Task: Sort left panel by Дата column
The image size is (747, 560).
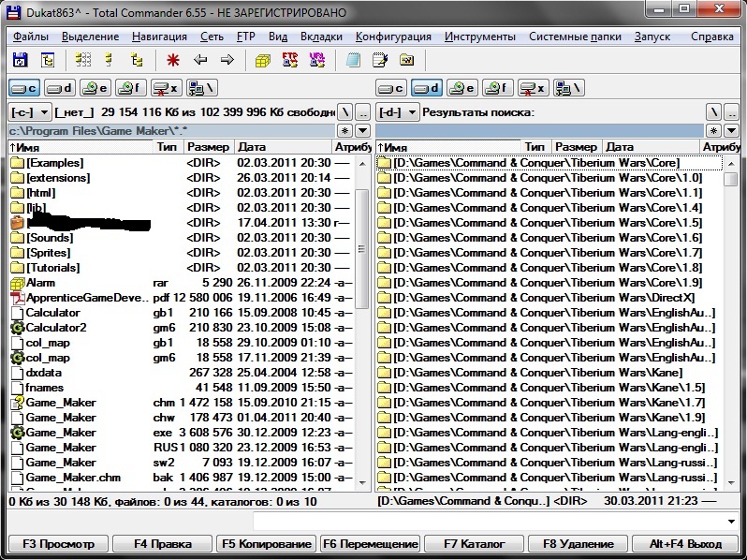Action: pyautogui.click(x=283, y=147)
